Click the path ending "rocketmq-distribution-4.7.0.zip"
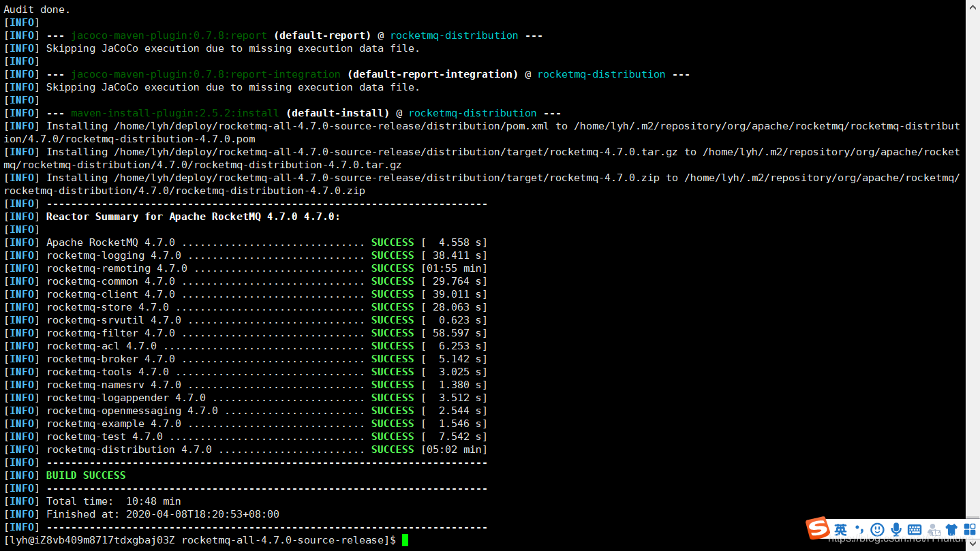980x551 pixels. pos(184,191)
